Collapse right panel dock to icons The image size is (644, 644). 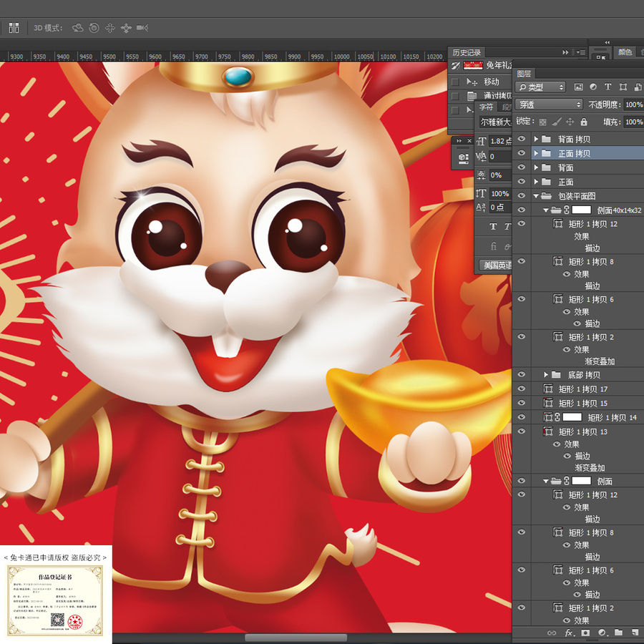pyautogui.click(x=607, y=42)
